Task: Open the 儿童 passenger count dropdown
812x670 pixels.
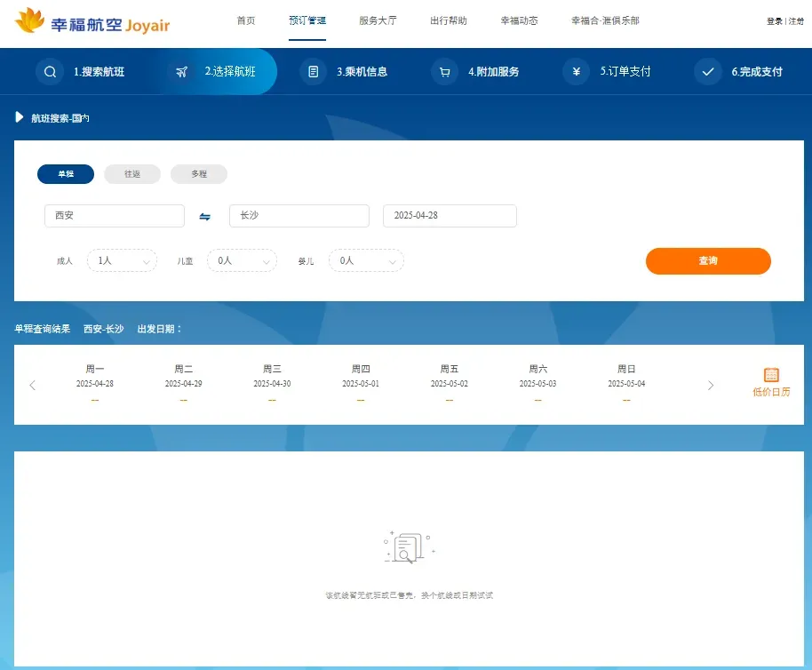Action: click(x=242, y=260)
